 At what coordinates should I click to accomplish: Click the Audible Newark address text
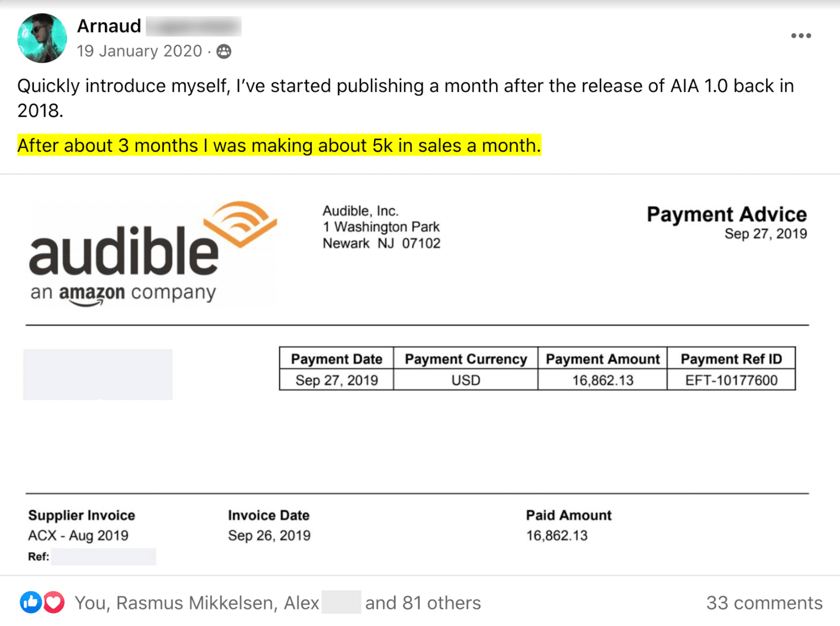point(381,227)
